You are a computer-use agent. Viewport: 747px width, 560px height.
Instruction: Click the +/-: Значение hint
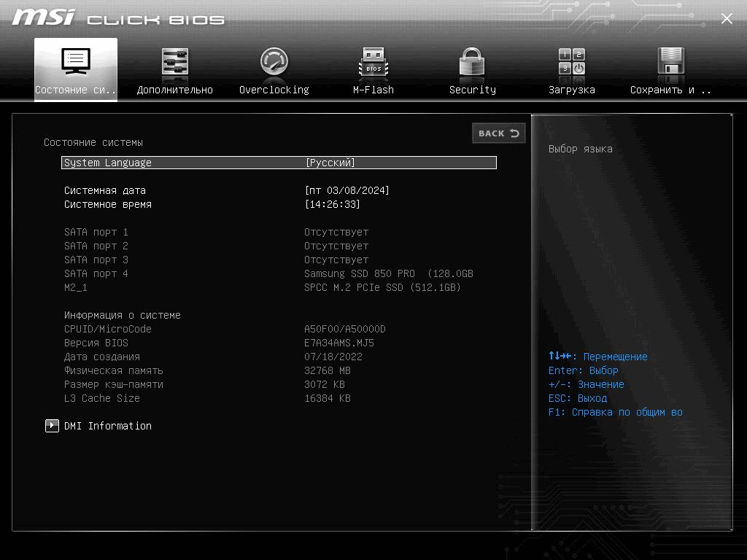[586, 384]
